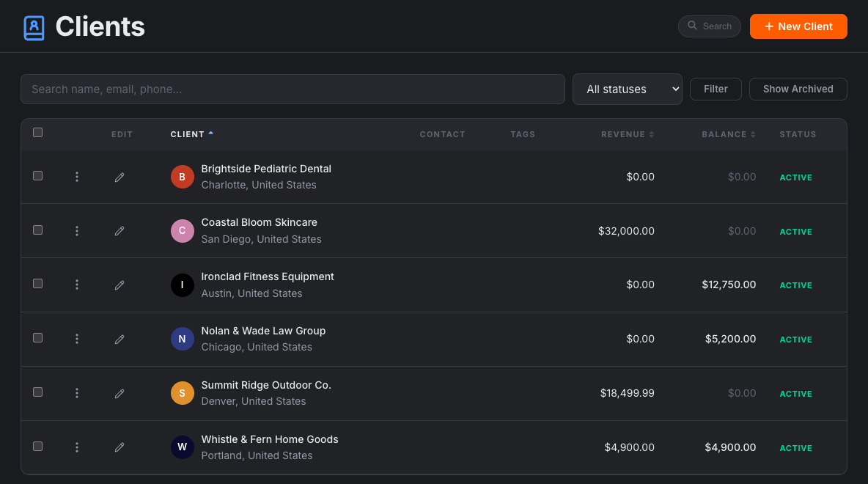Click the San Diego, United States location text
This screenshot has height=484, width=868.
pyautogui.click(x=261, y=239)
